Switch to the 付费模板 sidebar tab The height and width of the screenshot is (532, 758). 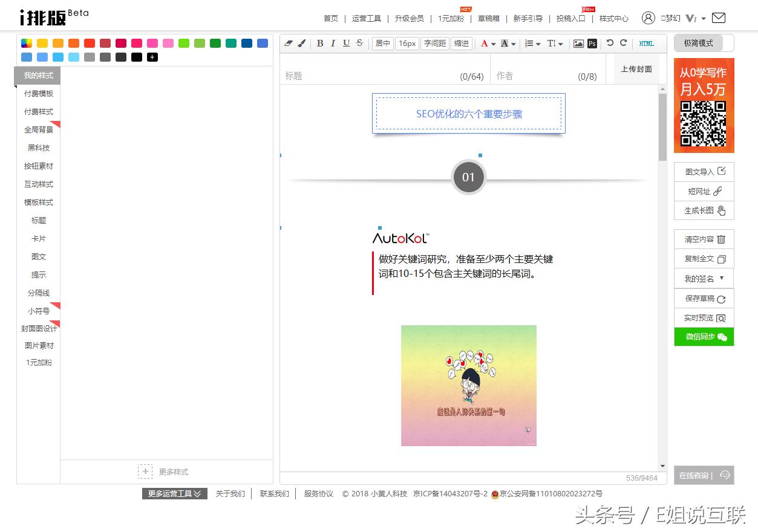[x=38, y=93]
